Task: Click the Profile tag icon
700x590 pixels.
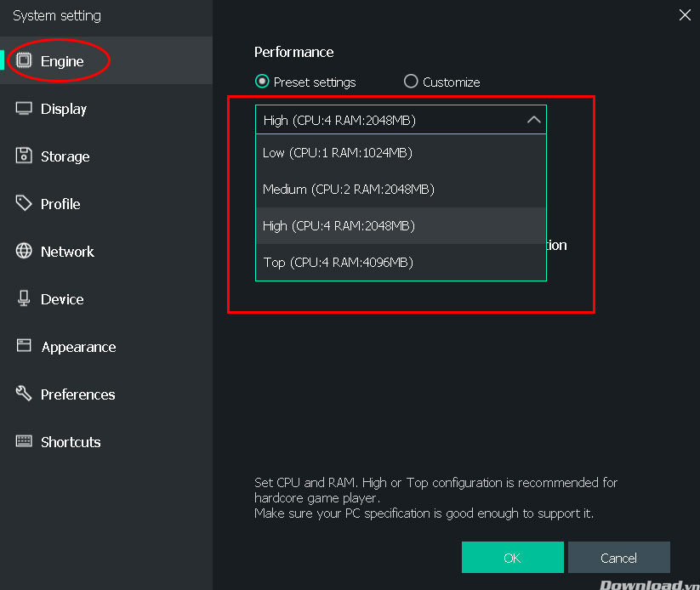Action: pos(24,203)
